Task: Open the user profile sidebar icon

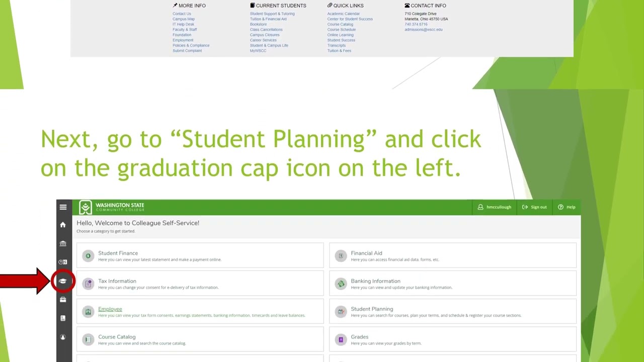Action: pos(63,337)
